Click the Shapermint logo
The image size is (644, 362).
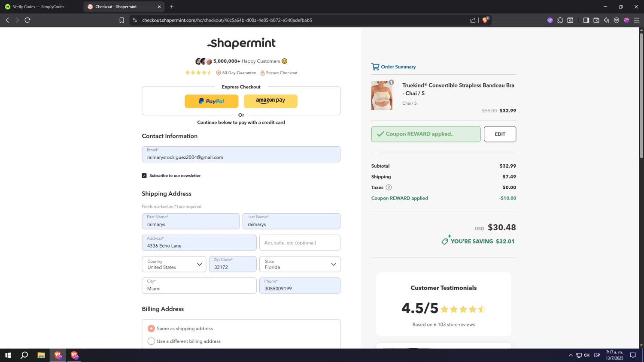tap(241, 43)
